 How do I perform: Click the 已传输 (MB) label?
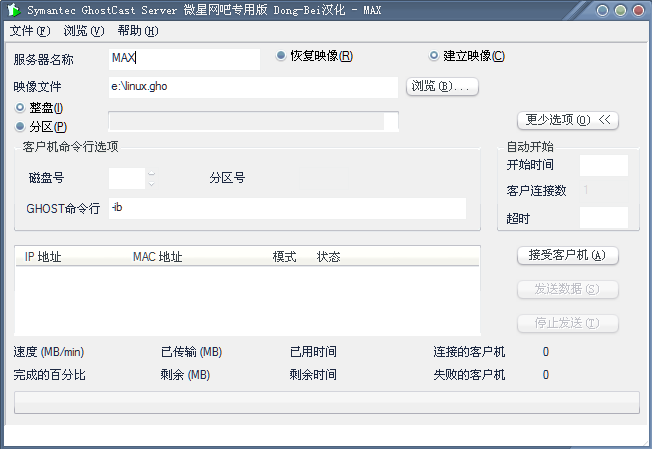tap(191, 352)
